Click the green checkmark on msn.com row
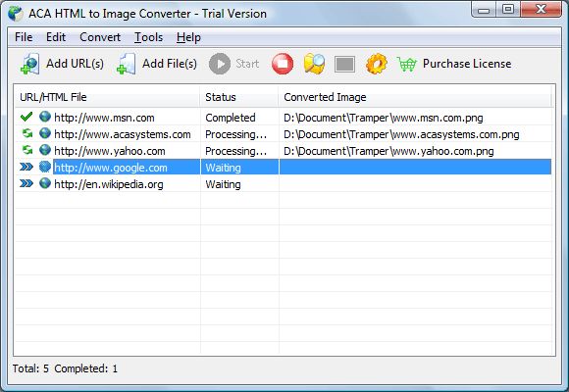Image resolution: width=569 pixels, height=392 pixels. (x=26, y=117)
